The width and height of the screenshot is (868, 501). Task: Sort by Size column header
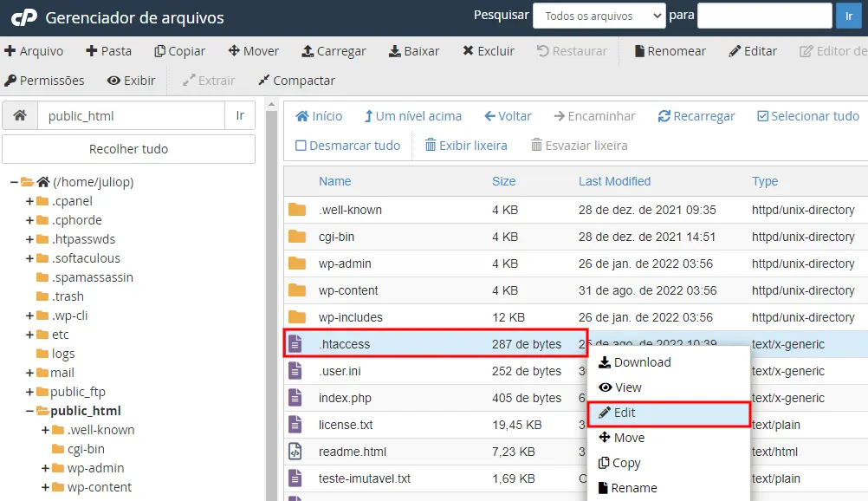tap(504, 181)
